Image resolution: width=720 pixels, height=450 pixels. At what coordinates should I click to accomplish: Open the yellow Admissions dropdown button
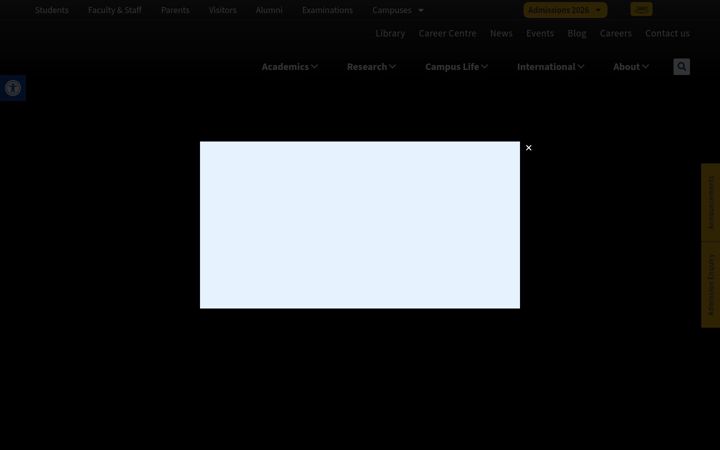tap(565, 10)
